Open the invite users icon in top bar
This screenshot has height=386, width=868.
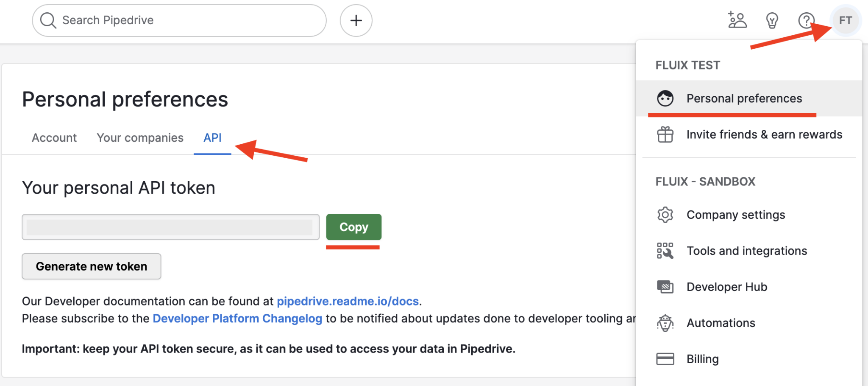(737, 20)
